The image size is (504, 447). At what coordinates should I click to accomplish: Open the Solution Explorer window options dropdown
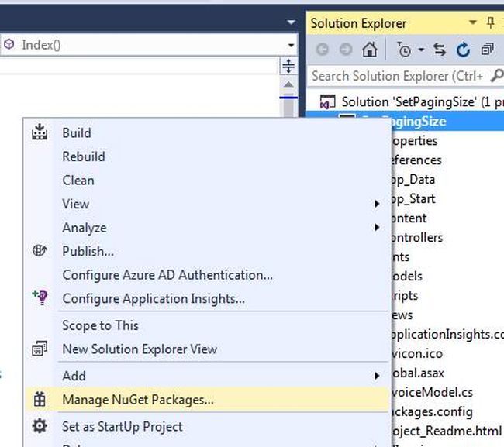tap(472, 22)
